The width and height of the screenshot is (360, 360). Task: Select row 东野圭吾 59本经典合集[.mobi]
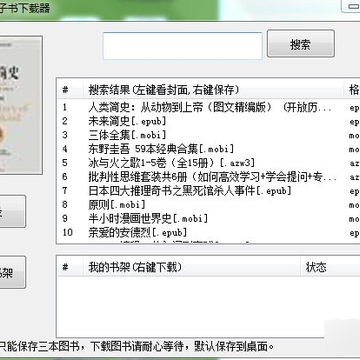click(x=209, y=149)
